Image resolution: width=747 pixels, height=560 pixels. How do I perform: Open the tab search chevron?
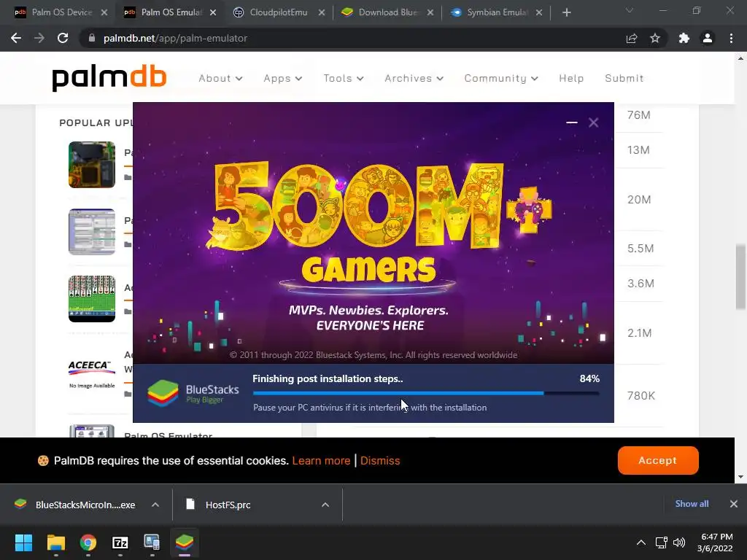[630, 10]
